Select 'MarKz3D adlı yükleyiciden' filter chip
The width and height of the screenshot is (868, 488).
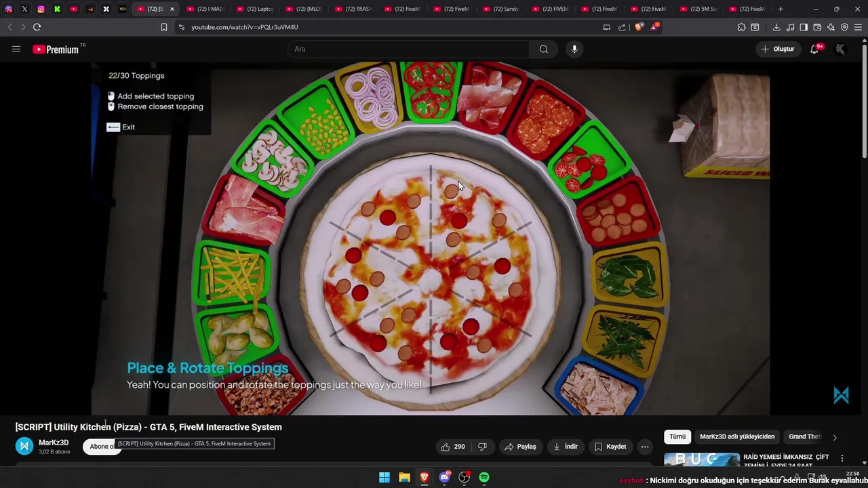(737, 436)
